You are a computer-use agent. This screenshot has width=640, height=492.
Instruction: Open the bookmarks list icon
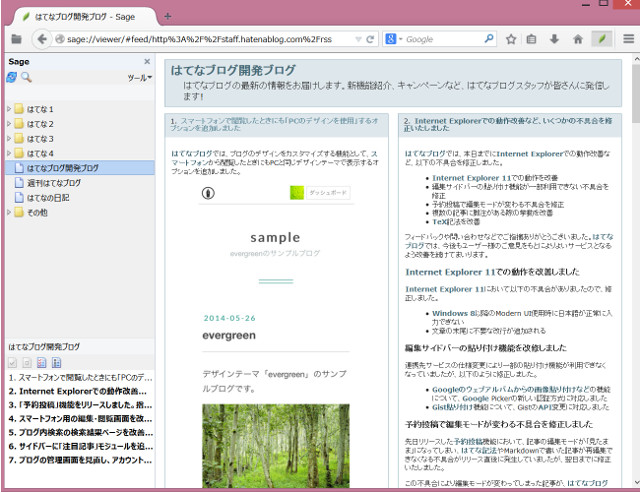(x=531, y=39)
